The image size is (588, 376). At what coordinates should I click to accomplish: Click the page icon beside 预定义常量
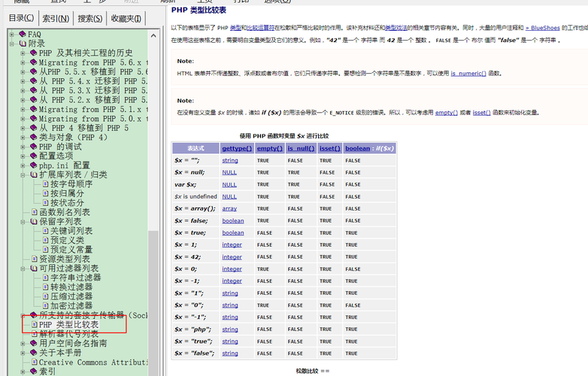tap(45, 250)
